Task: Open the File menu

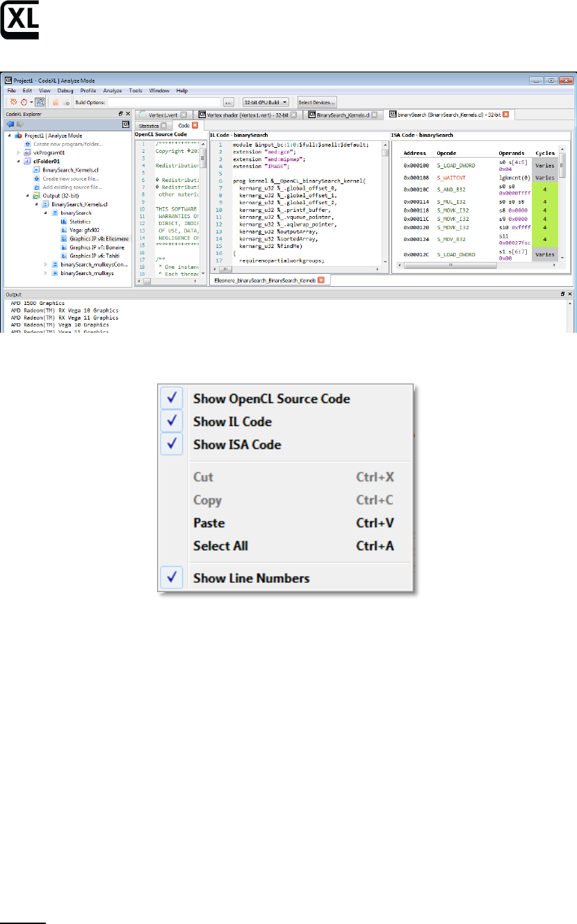Action: tap(10, 91)
